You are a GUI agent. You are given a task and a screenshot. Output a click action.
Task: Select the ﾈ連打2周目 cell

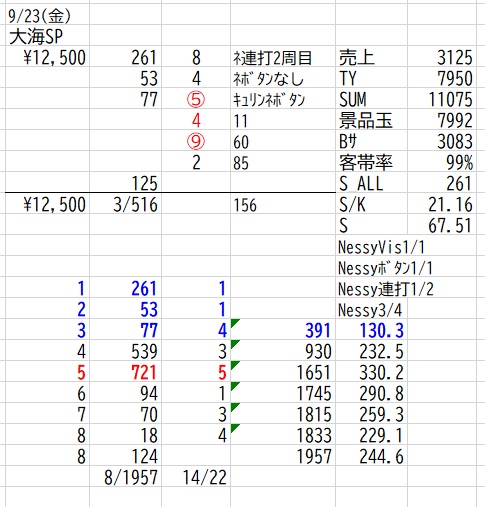[272, 58]
